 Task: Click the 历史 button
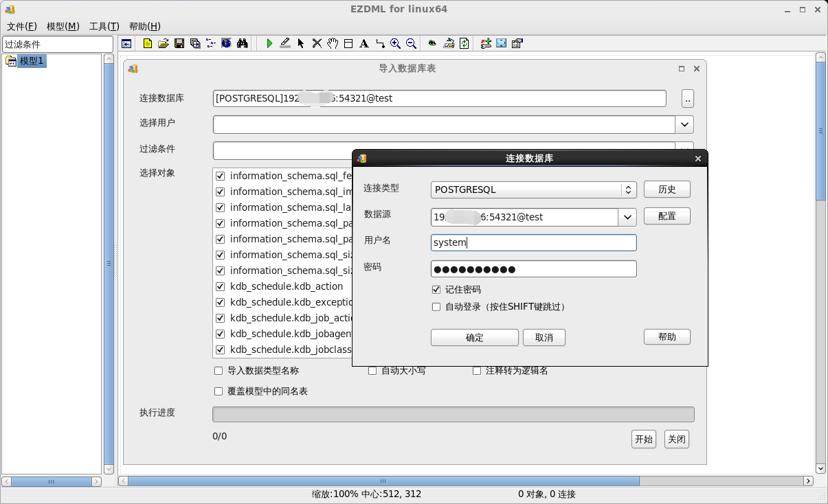(667, 190)
